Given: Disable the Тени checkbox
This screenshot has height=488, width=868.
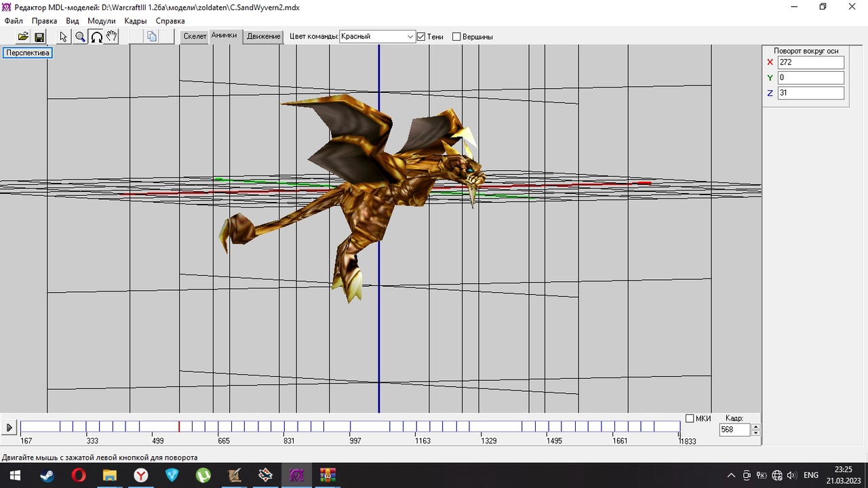Looking at the screenshot, I should (x=421, y=37).
